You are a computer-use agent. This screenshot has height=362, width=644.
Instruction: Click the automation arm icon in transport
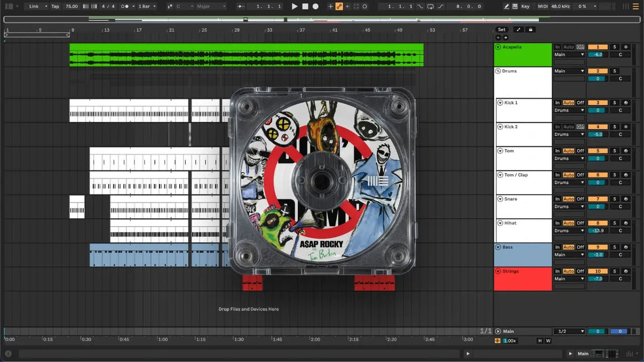click(x=339, y=6)
